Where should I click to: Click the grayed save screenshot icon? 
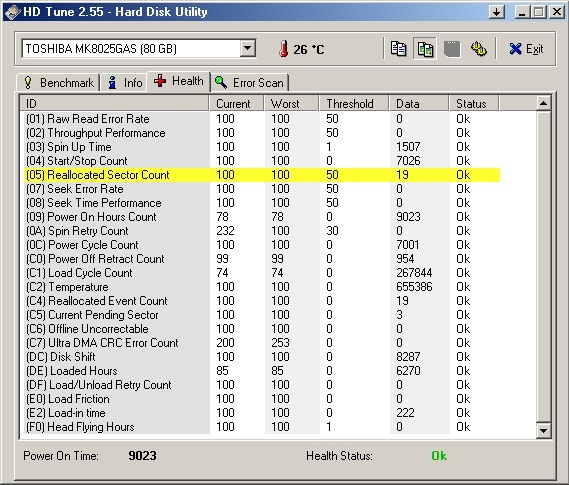452,49
